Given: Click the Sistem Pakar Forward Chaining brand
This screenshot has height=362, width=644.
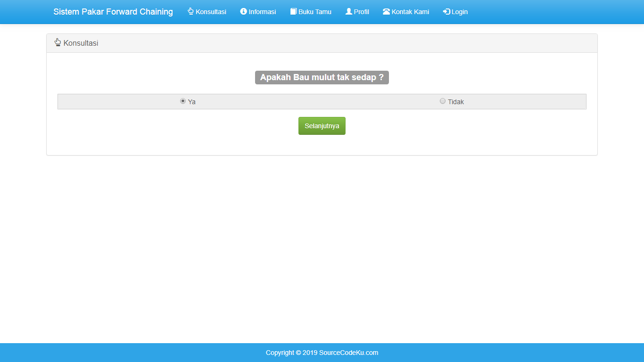Looking at the screenshot, I should pos(113,12).
